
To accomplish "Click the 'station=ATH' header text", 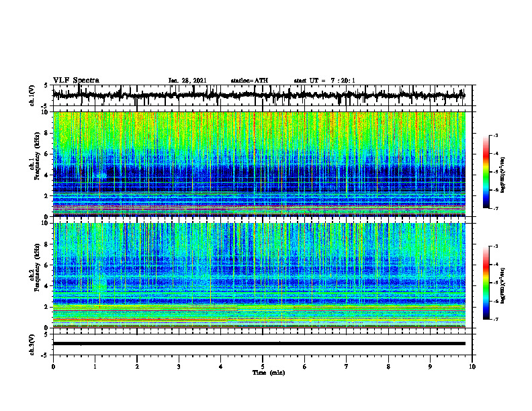I will click(249, 81).
